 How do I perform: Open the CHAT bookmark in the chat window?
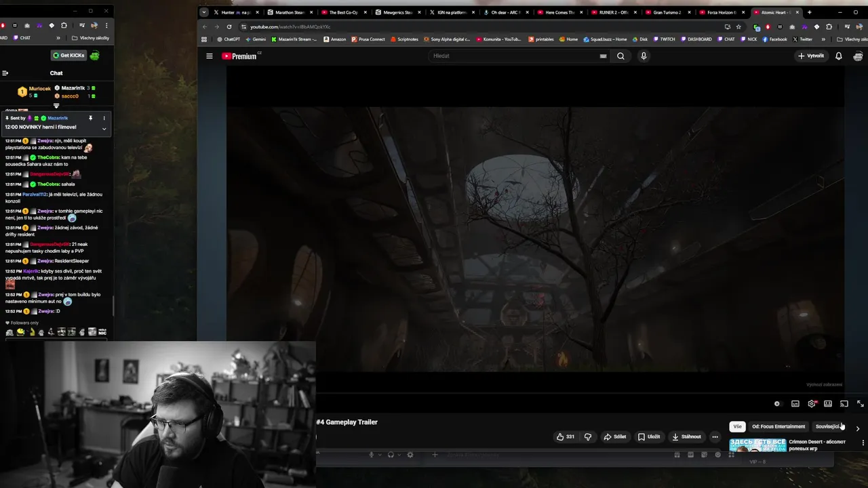tap(22, 38)
